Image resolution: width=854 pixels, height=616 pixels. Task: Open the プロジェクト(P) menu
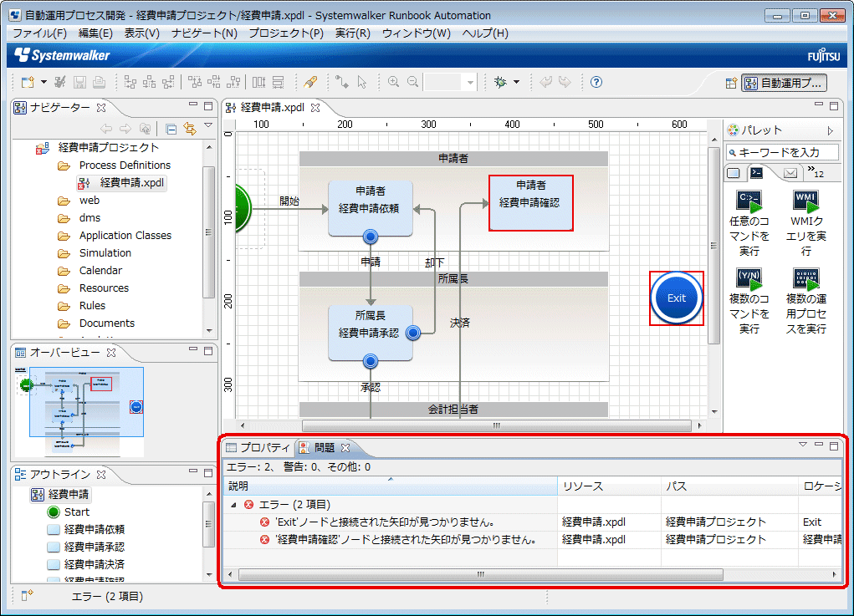click(286, 33)
